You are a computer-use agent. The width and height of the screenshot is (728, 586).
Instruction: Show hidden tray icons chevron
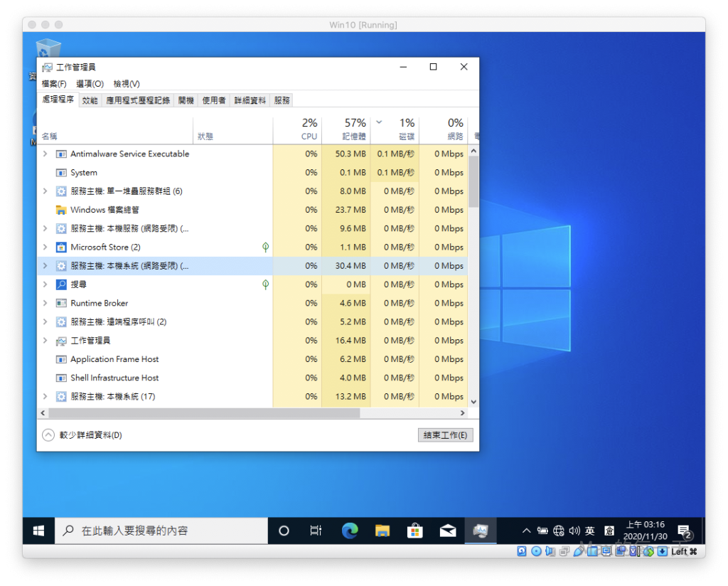coord(526,531)
